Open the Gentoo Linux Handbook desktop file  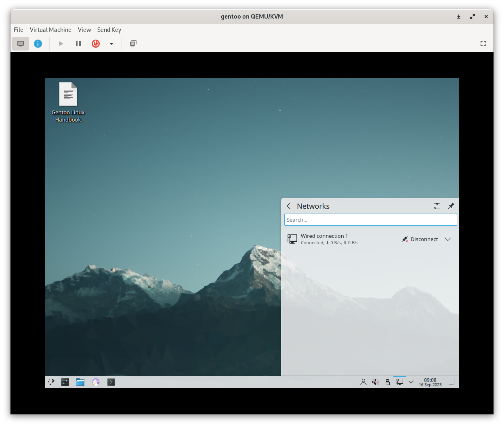[68, 103]
